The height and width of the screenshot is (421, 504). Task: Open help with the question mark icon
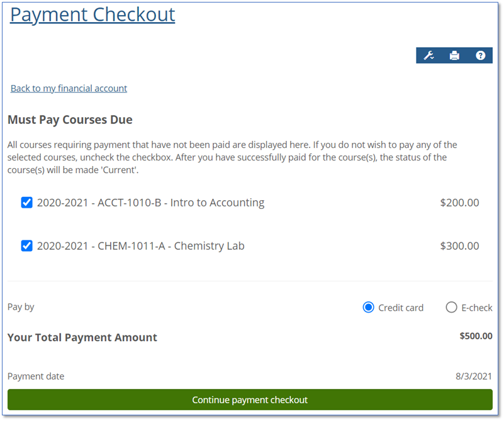pos(480,55)
